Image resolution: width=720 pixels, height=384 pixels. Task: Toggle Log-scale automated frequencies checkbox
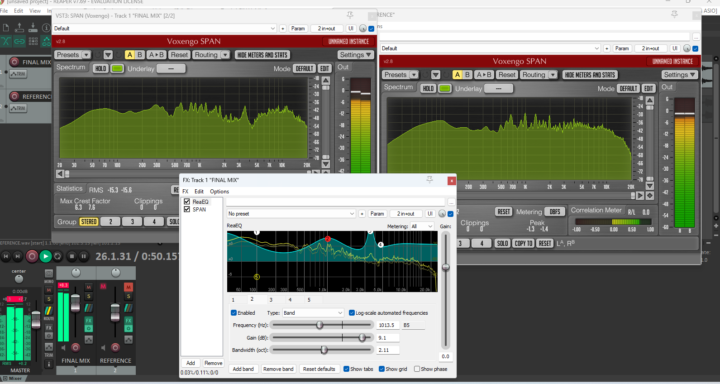click(352, 313)
